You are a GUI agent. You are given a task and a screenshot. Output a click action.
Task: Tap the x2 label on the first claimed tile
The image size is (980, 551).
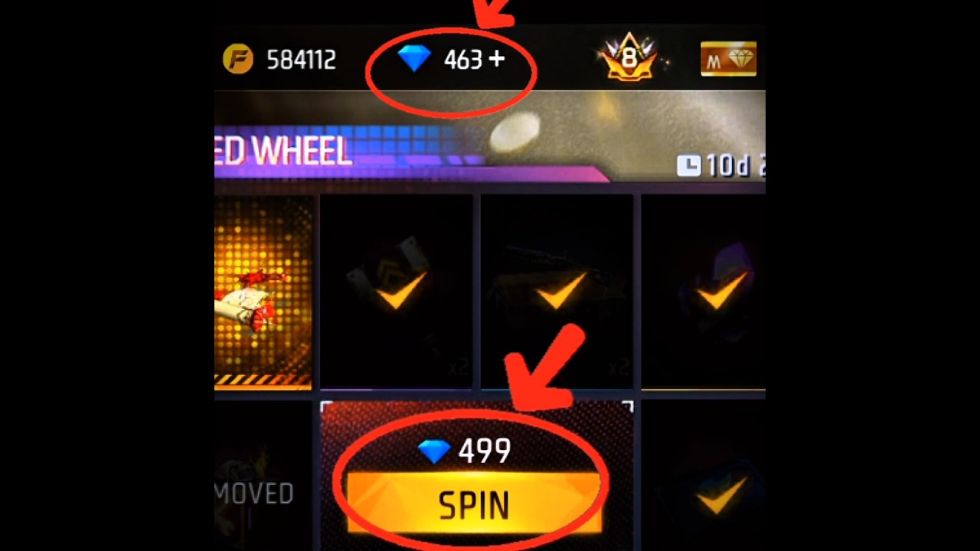point(458,367)
